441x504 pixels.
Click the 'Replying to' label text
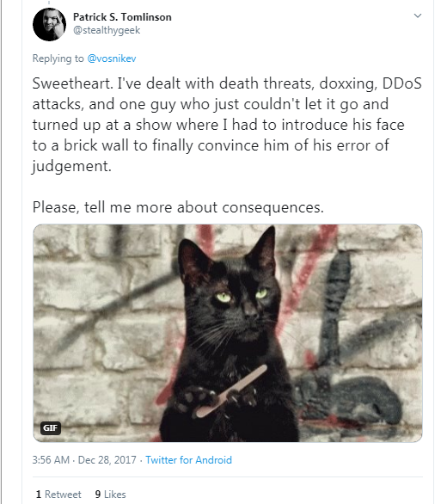[58, 58]
